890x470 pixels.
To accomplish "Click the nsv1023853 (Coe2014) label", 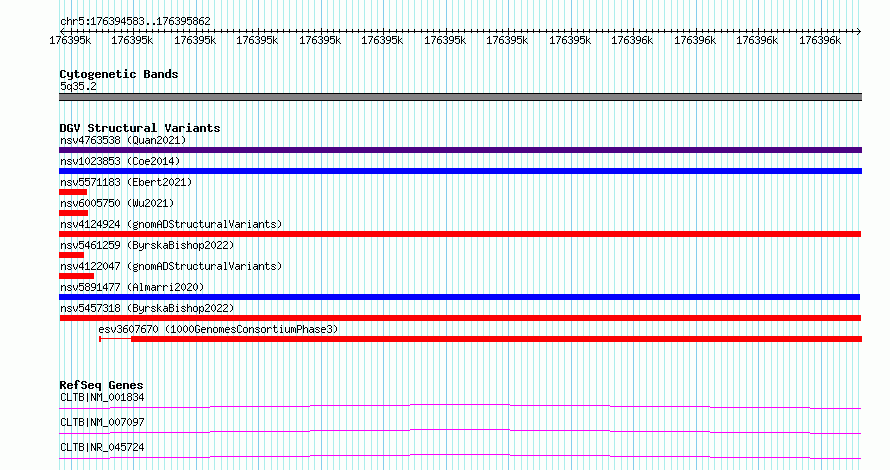I will coord(120,161).
